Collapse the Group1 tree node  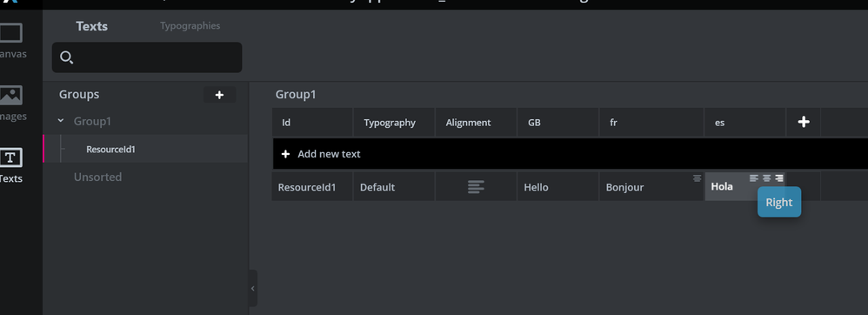(61, 121)
